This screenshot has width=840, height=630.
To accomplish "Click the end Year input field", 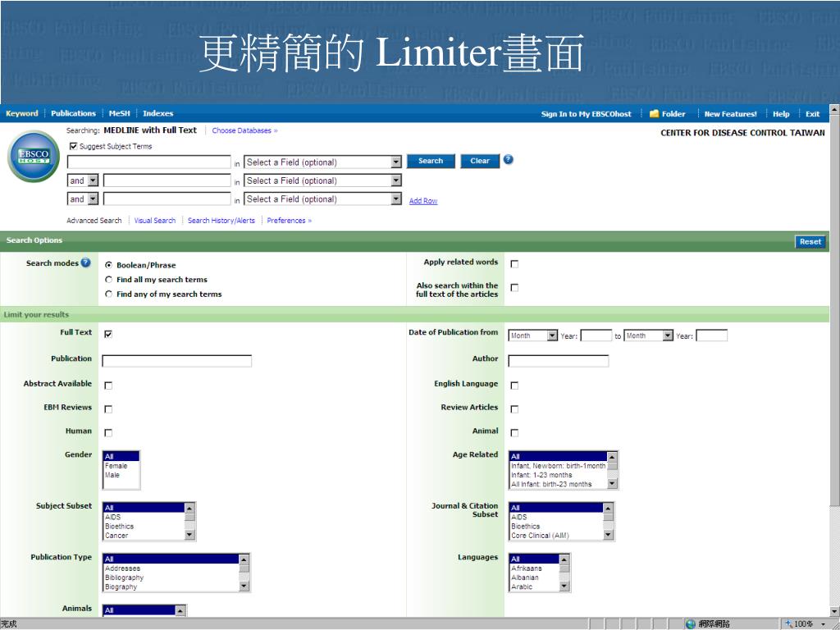I will tap(711, 336).
